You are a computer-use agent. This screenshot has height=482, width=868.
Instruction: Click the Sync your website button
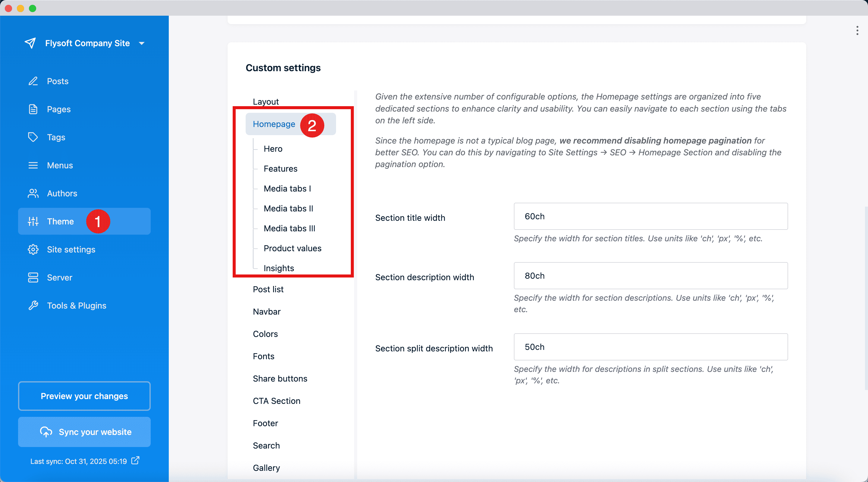(84, 432)
